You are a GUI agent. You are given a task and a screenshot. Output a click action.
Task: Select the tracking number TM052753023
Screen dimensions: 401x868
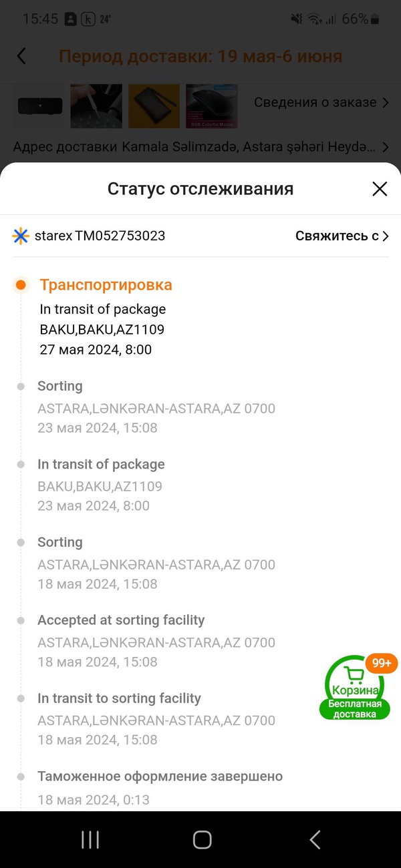tap(120, 236)
